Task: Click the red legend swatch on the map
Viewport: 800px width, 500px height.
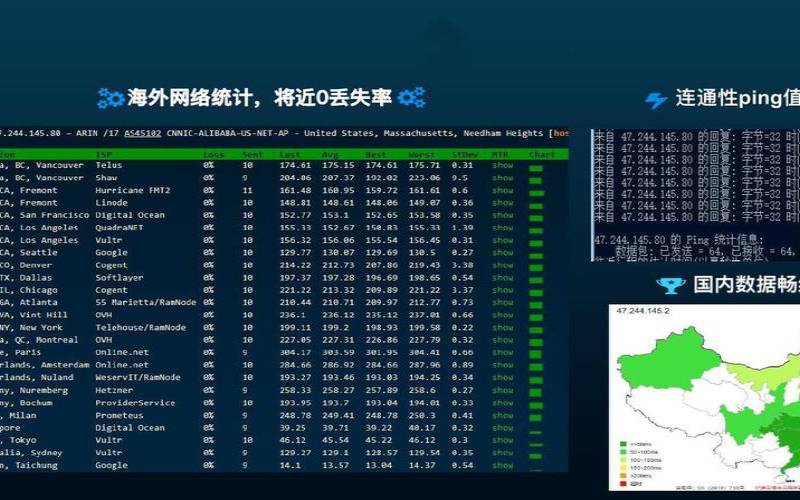Action: tap(623, 483)
